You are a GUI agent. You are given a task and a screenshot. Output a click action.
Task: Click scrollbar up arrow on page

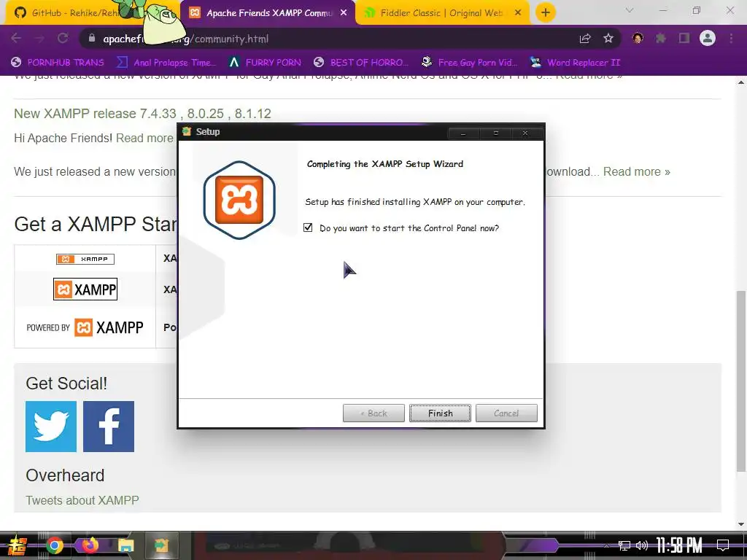coord(741,82)
